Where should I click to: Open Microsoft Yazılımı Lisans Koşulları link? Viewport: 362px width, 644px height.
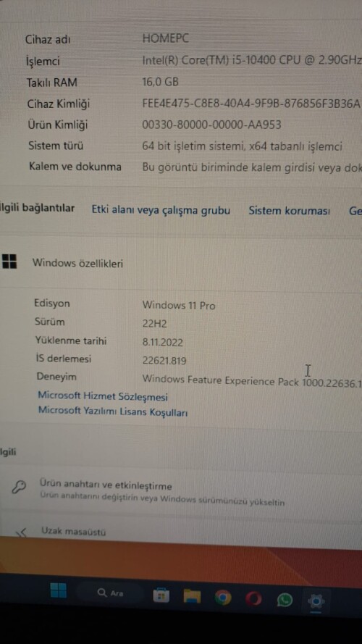[113, 411]
